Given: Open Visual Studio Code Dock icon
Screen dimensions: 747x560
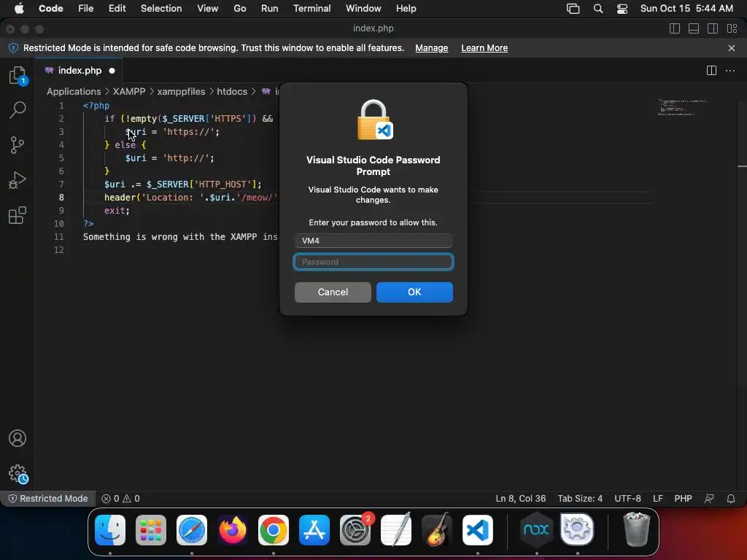Looking at the screenshot, I should click(477, 530).
